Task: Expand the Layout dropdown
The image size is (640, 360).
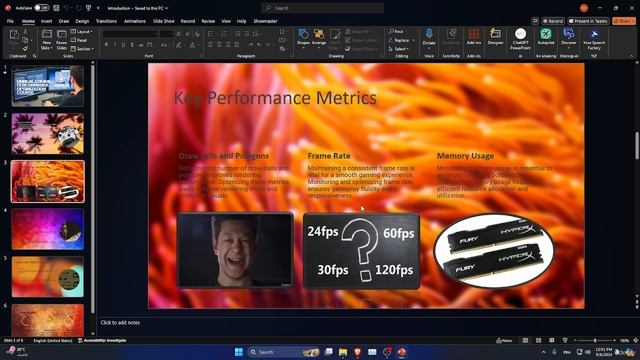Action: coord(82,31)
